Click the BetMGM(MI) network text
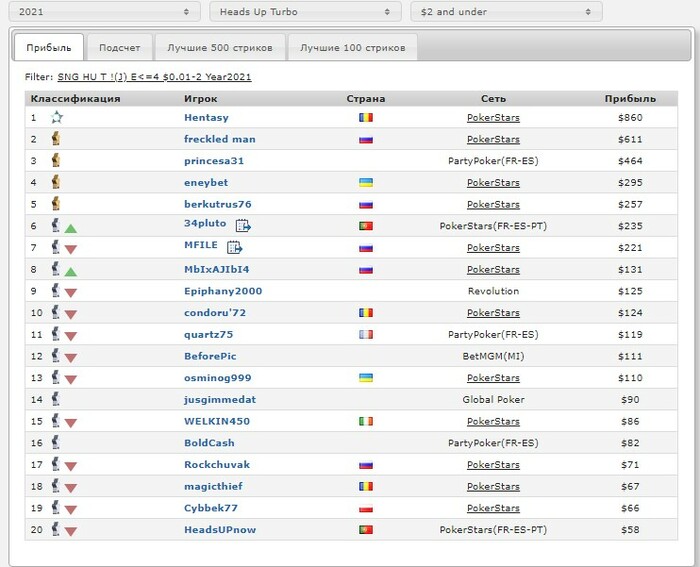Screen dimensions: 700x567 pyautogui.click(x=493, y=356)
